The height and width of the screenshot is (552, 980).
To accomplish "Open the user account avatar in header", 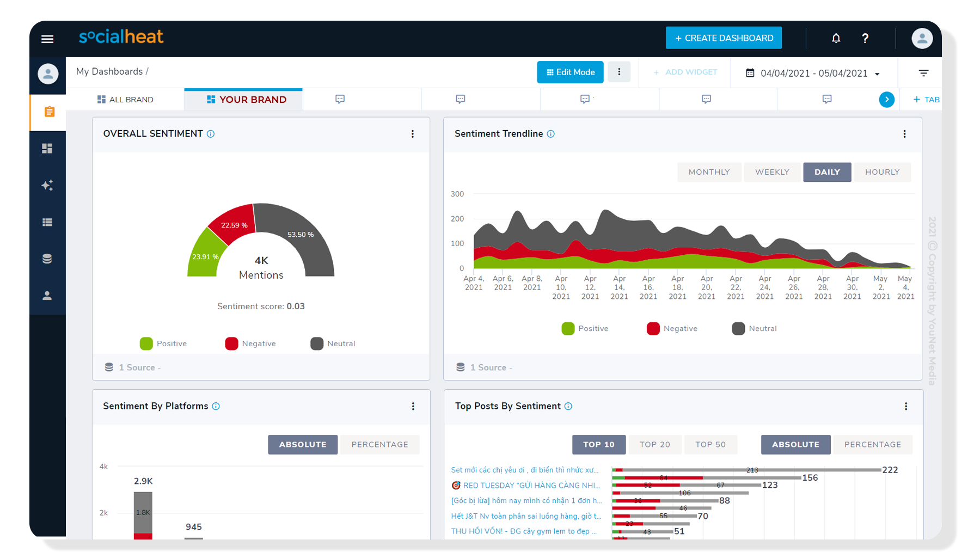I will tap(922, 38).
